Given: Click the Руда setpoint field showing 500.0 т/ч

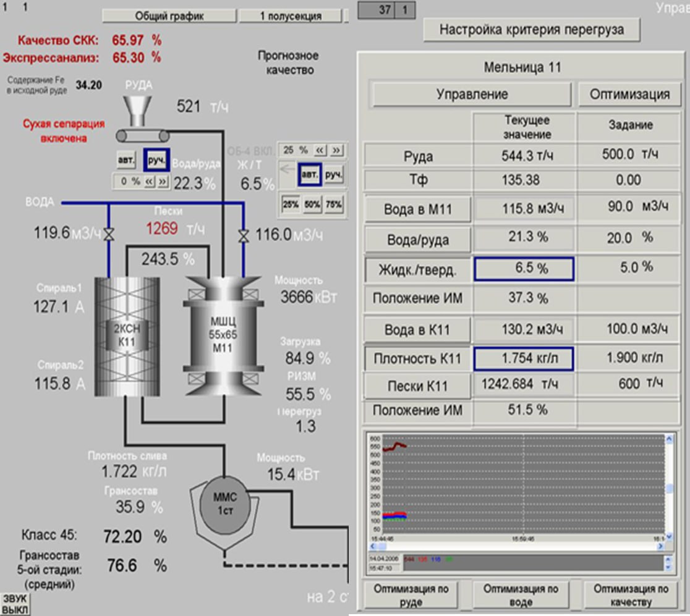Looking at the screenshot, I should (x=629, y=154).
